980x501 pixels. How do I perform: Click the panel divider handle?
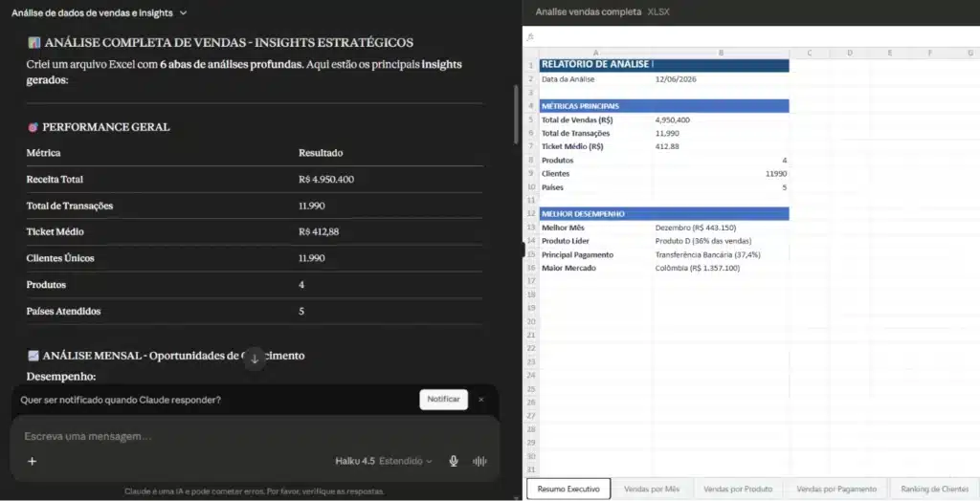click(x=523, y=250)
